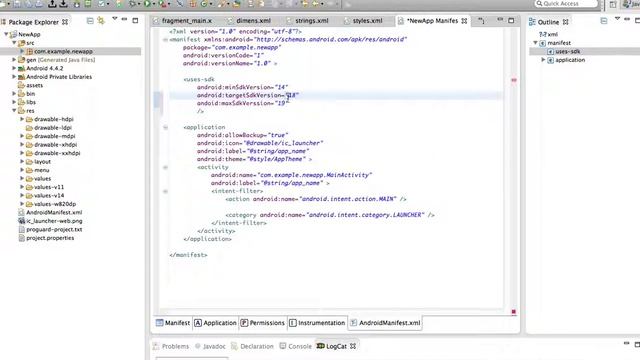The image size is (640, 360).
Task: Switch to the Problems view
Action: [x=171, y=346]
